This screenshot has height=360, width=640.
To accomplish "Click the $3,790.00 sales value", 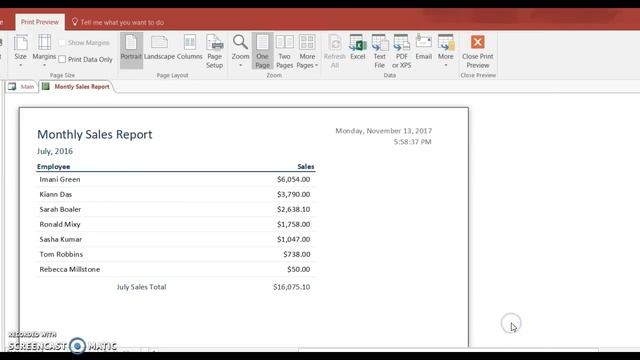I will pyautogui.click(x=293, y=194).
